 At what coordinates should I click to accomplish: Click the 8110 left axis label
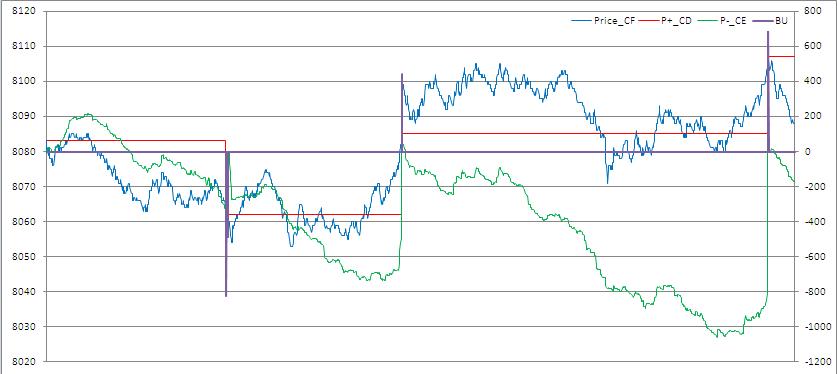tap(23, 46)
